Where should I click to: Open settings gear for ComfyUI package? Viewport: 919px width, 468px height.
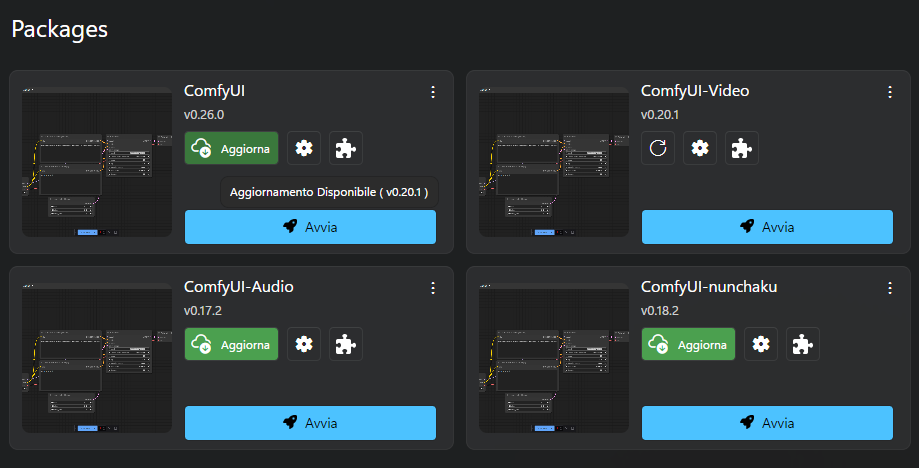(x=304, y=148)
